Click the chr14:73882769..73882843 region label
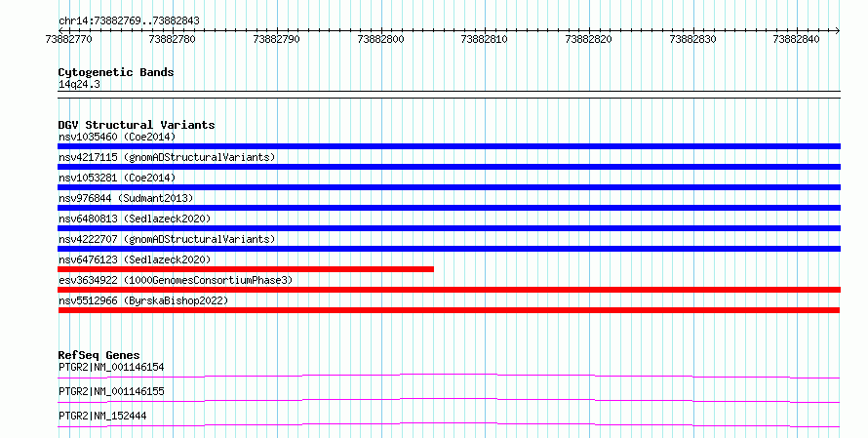This screenshot has width=868, height=438. pos(129,21)
